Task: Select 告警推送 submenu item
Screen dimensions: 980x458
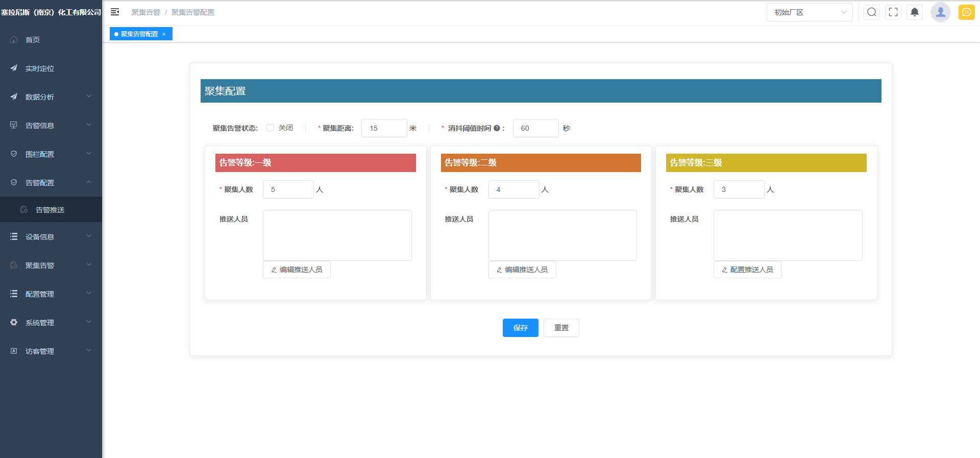Action: pos(50,210)
